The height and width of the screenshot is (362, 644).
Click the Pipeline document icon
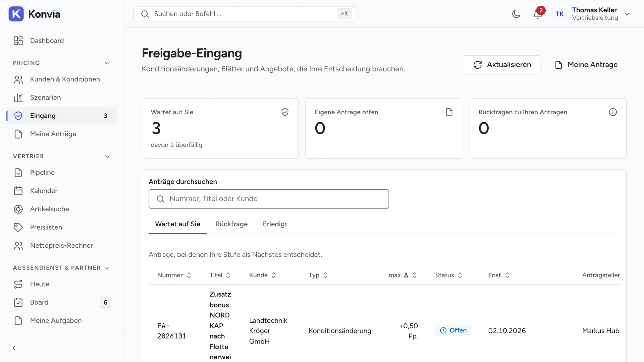click(x=18, y=173)
